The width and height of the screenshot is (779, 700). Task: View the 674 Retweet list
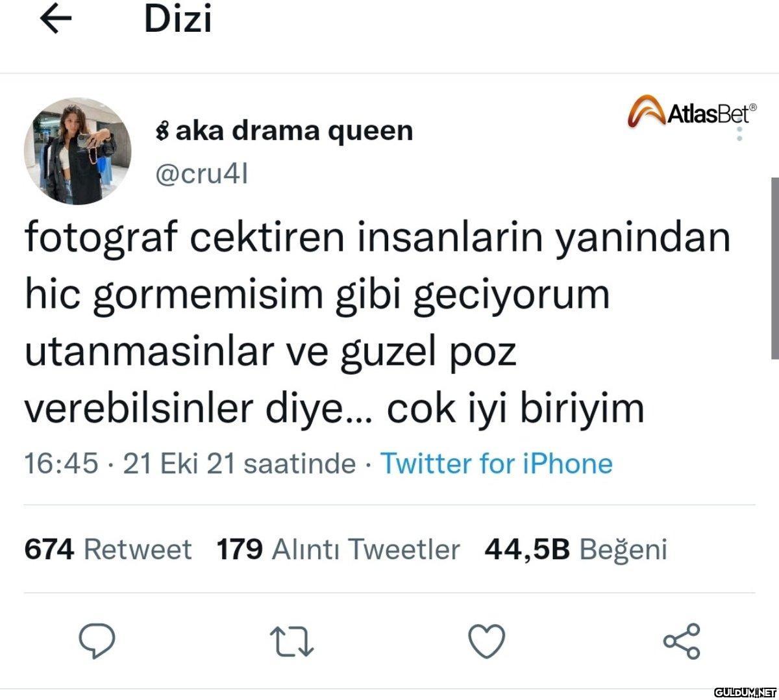(108, 549)
